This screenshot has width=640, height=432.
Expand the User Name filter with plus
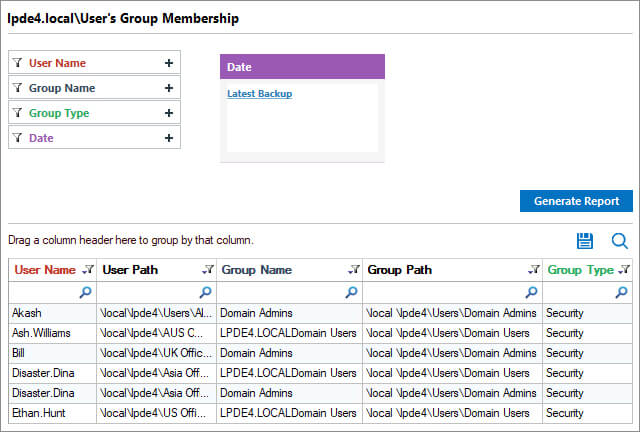[169, 63]
